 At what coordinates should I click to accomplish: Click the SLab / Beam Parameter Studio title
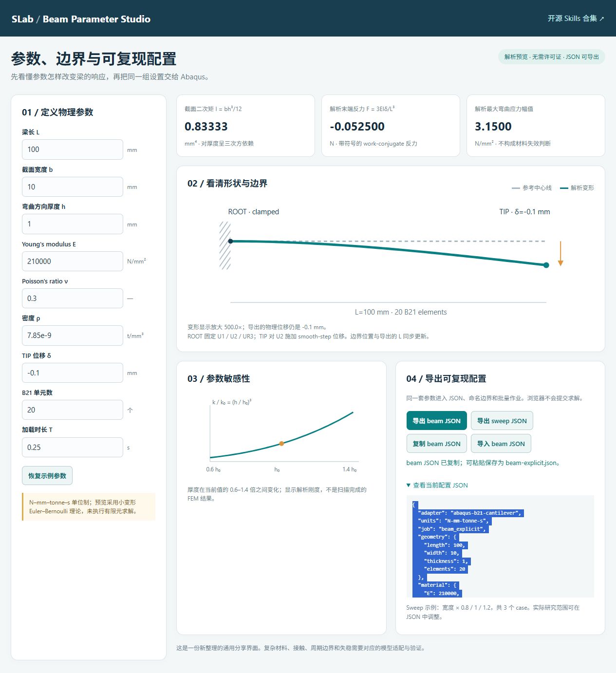coord(81,19)
